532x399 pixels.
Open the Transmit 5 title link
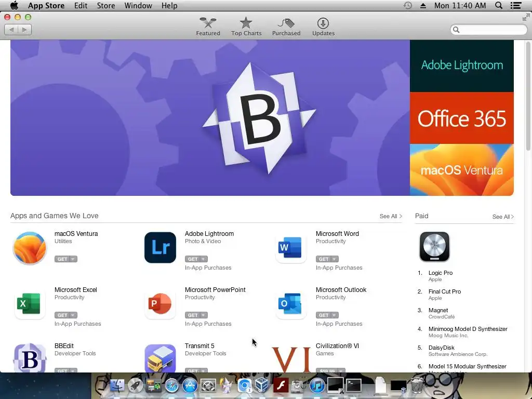(x=199, y=345)
